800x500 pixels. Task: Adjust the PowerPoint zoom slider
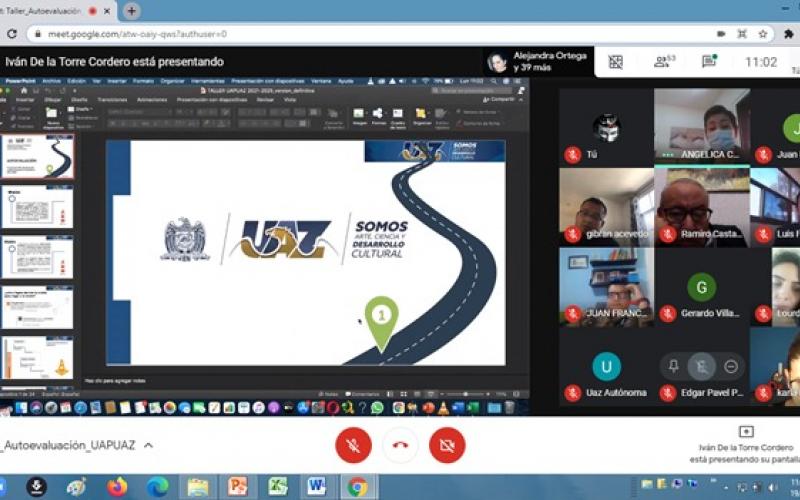(465, 394)
